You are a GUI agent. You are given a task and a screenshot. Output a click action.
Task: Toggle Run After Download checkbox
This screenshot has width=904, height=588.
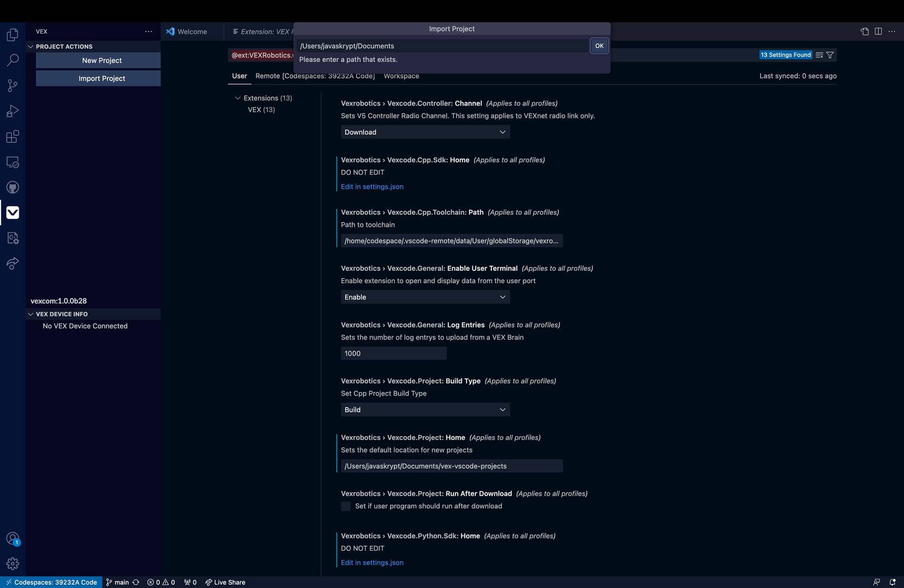[x=346, y=506]
